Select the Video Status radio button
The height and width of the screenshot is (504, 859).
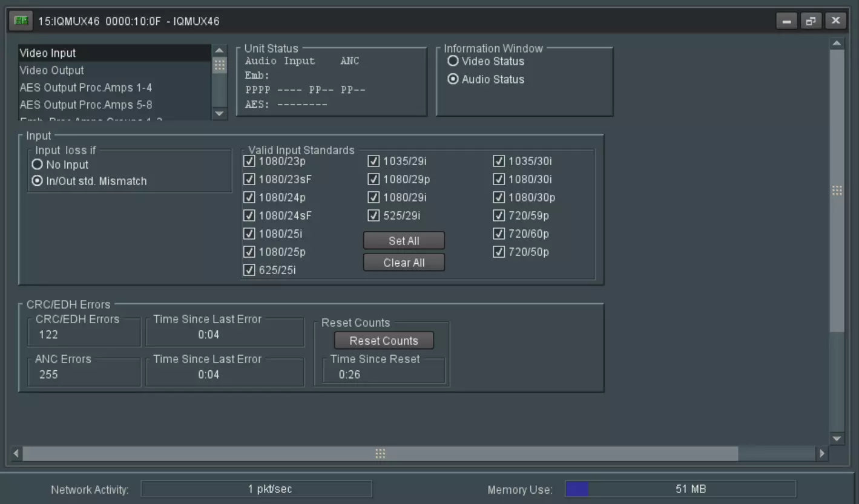tap(453, 61)
